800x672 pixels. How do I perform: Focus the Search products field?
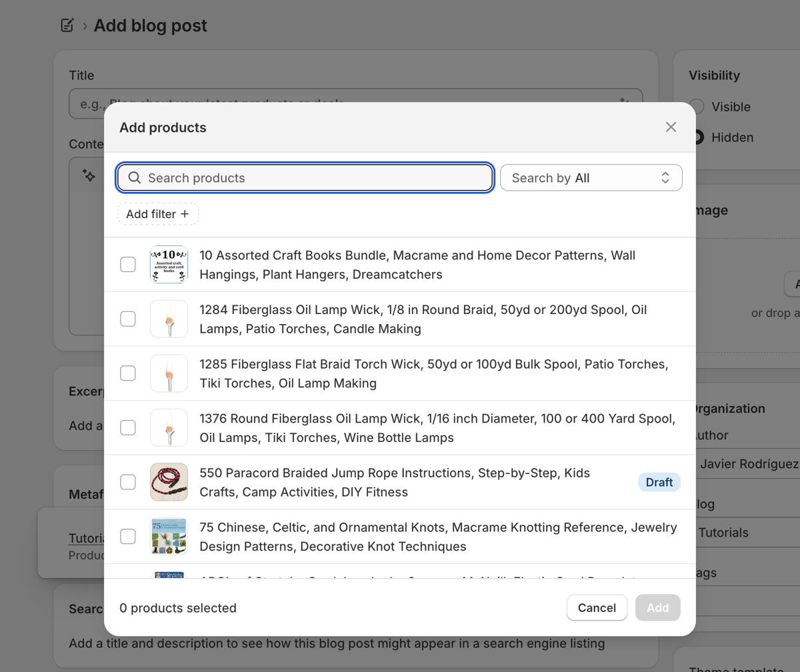305,178
